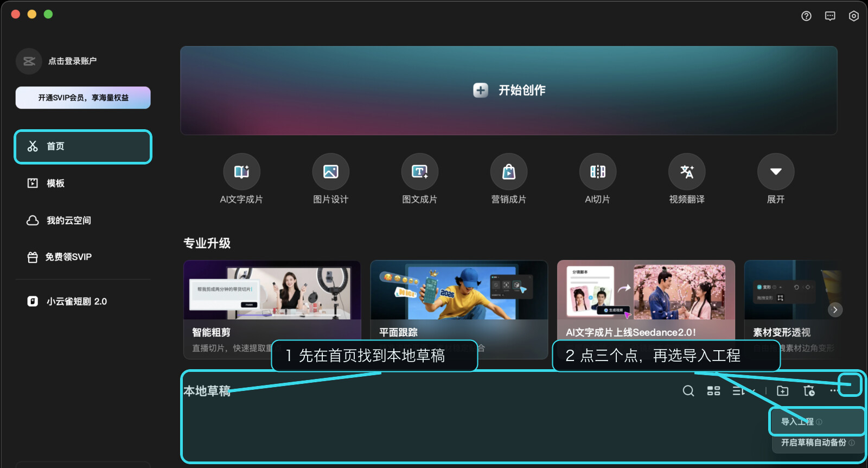Screen dimensions: 868x468
Task: Click the info icon beside 导入工程
Action: pos(819,422)
